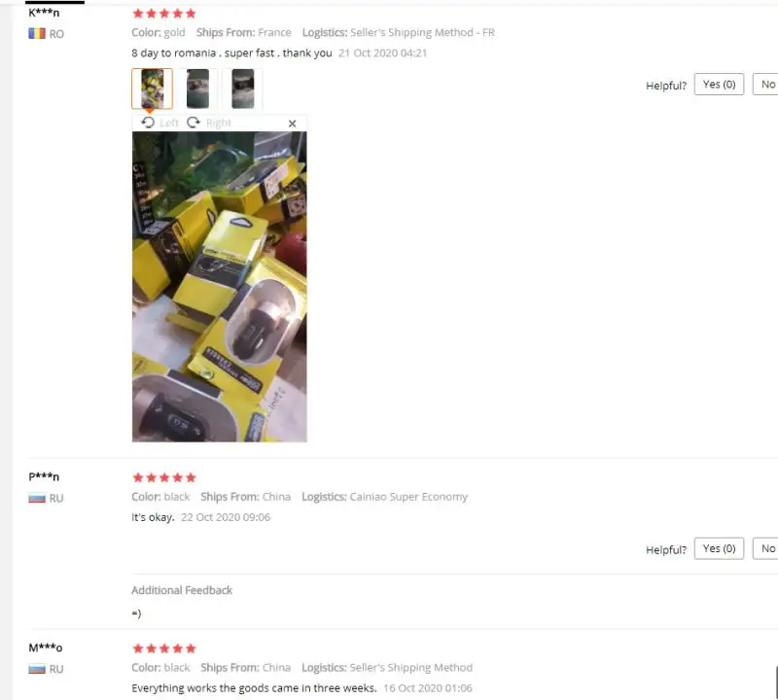Screen dimensions: 778x700
Task: Click the Russian flag beside P***n
Action: (x=37, y=498)
